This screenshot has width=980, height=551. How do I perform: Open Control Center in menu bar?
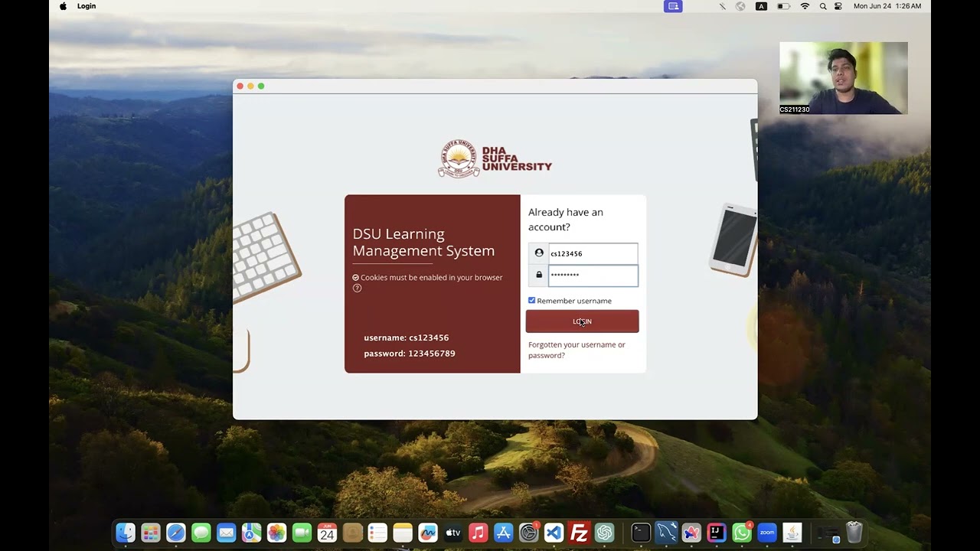[x=838, y=6]
